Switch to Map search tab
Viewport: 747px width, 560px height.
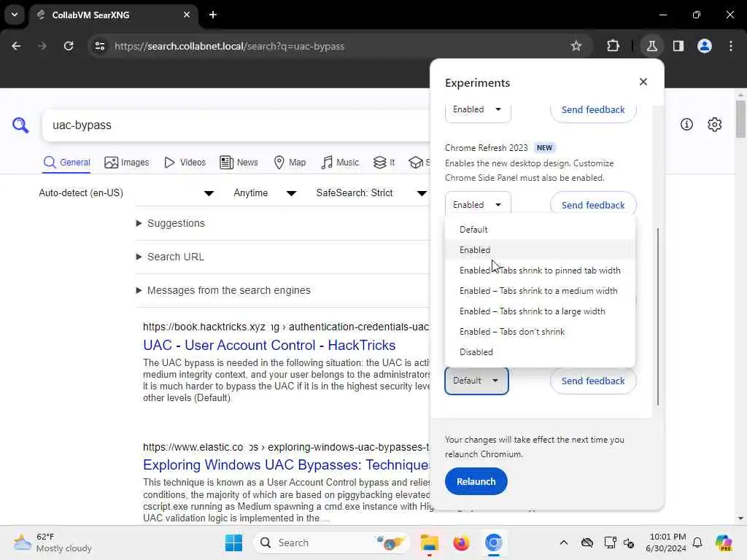click(290, 163)
